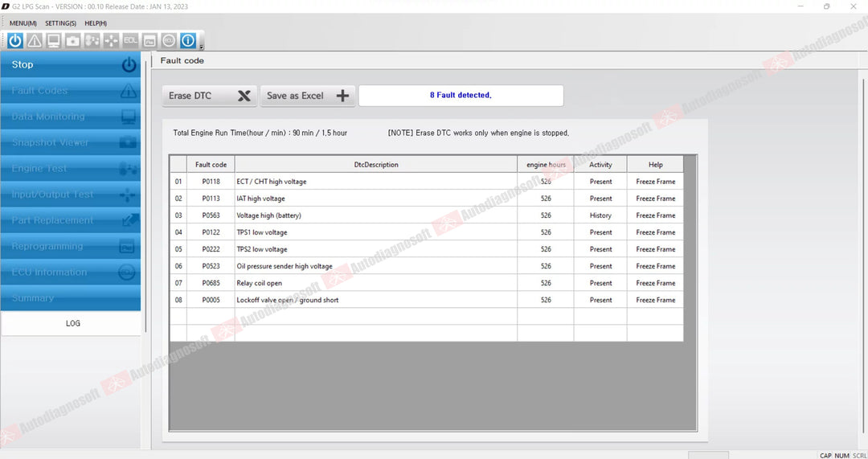Select fault code P0222 cell
The image size is (868, 459).
211,249
